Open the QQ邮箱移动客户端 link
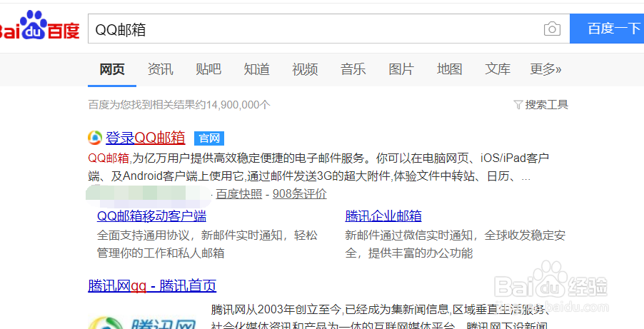The image size is (644, 329). (x=151, y=216)
